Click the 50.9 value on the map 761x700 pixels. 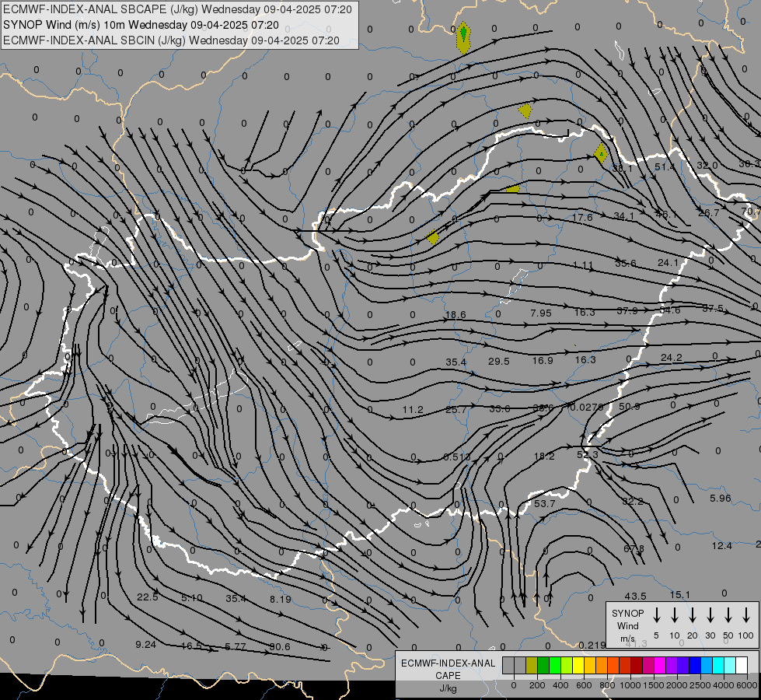tap(630, 407)
